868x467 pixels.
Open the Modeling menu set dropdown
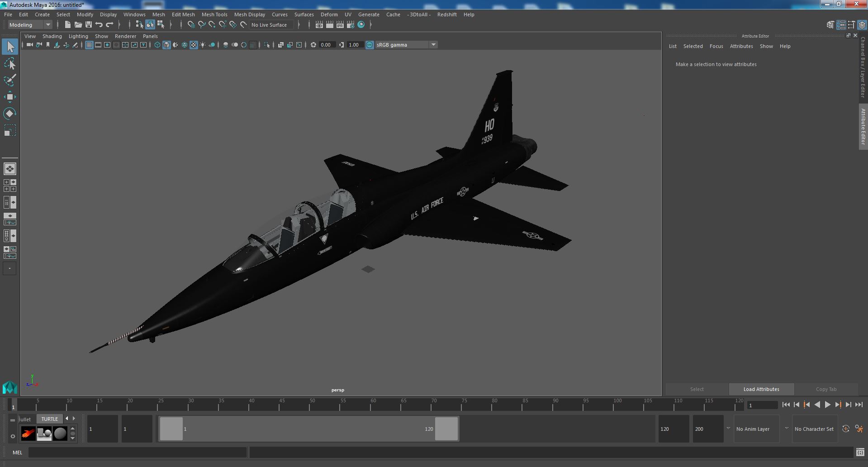pyautogui.click(x=30, y=25)
